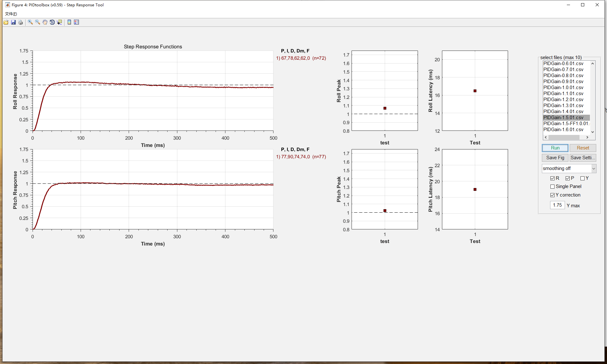Click the Run button to execute analysis
Viewport: 607px width, 364px height.
[555, 148]
